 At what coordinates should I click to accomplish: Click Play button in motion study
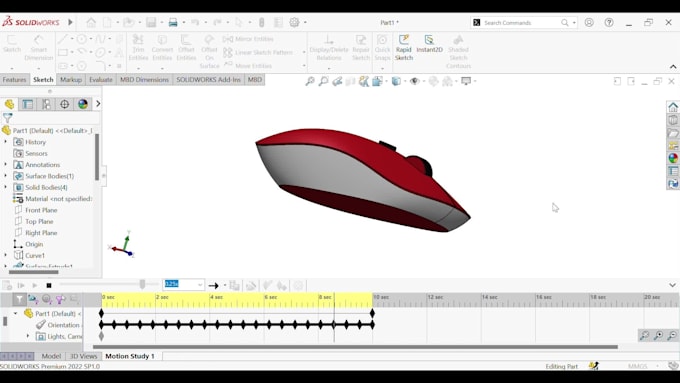(35, 285)
